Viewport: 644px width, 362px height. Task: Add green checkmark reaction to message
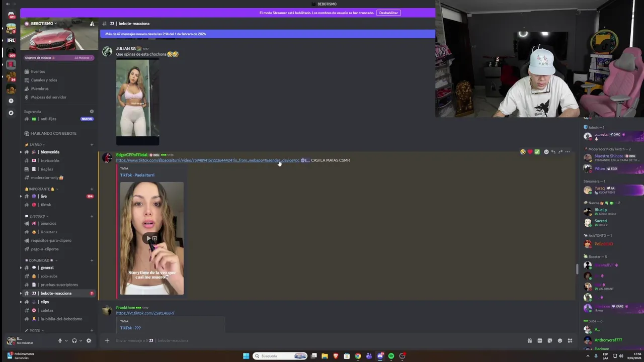pyautogui.click(x=537, y=152)
